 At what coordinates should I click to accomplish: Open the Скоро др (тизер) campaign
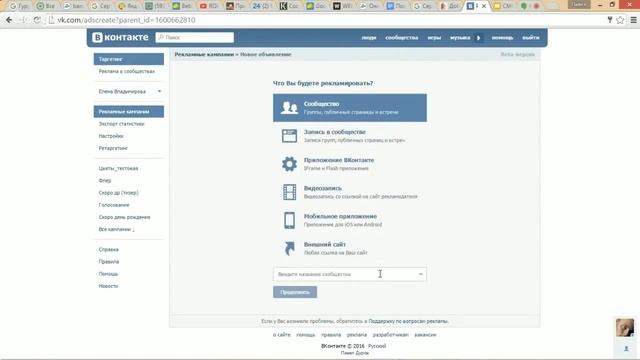118,193
